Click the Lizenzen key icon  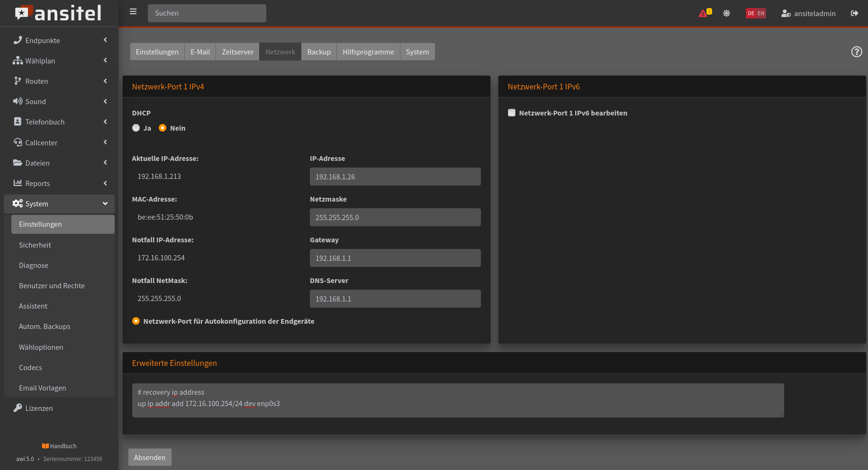coord(18,408)
